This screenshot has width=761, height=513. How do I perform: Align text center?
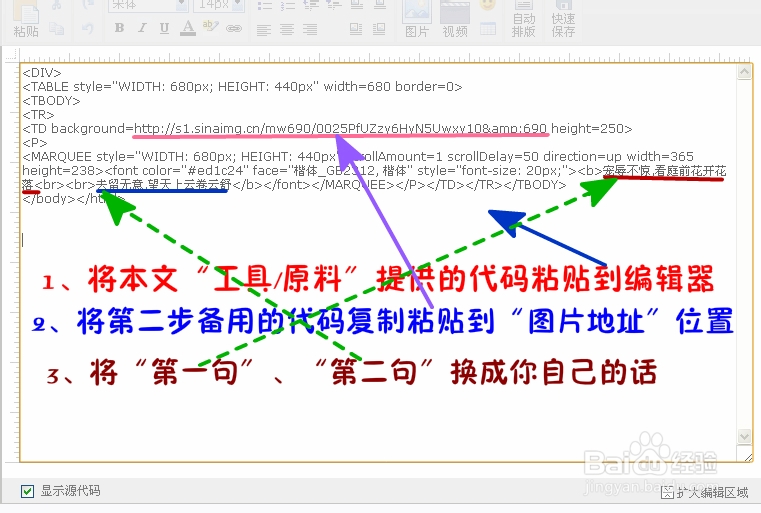click(287, 30)
